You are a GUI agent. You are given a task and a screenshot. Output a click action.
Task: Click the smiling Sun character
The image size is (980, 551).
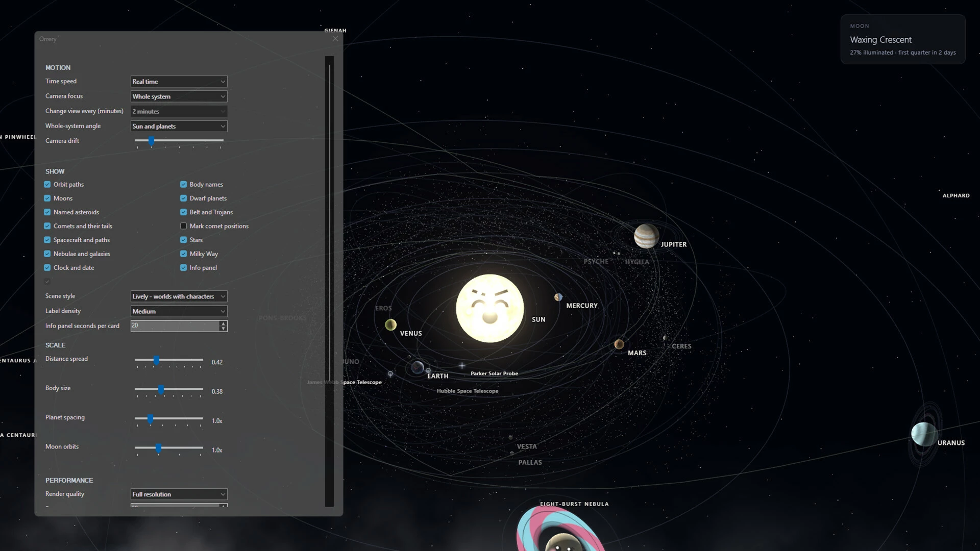[489, 308]
